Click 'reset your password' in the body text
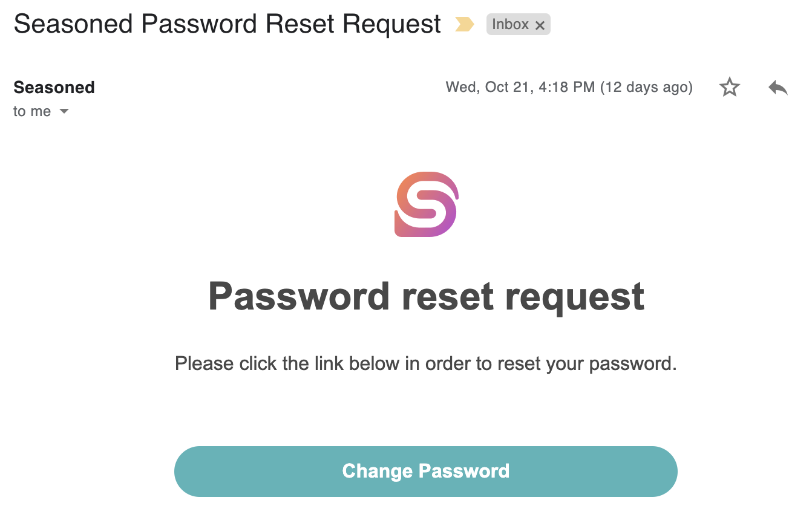The height and width of the screenshot is (532, 812). pyautogui.click(x=584, y=364)
